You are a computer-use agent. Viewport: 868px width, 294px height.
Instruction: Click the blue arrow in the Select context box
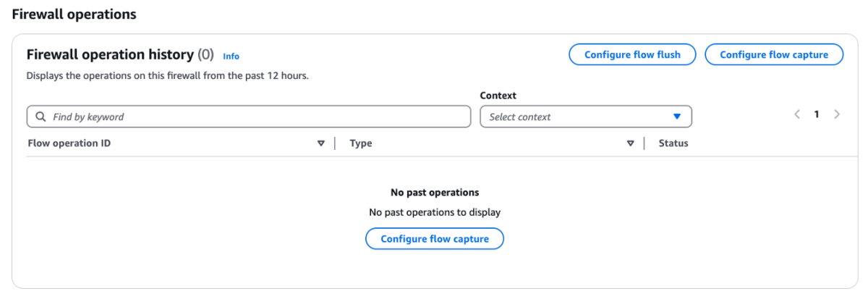pyautogui.click(x=677, y=117)
